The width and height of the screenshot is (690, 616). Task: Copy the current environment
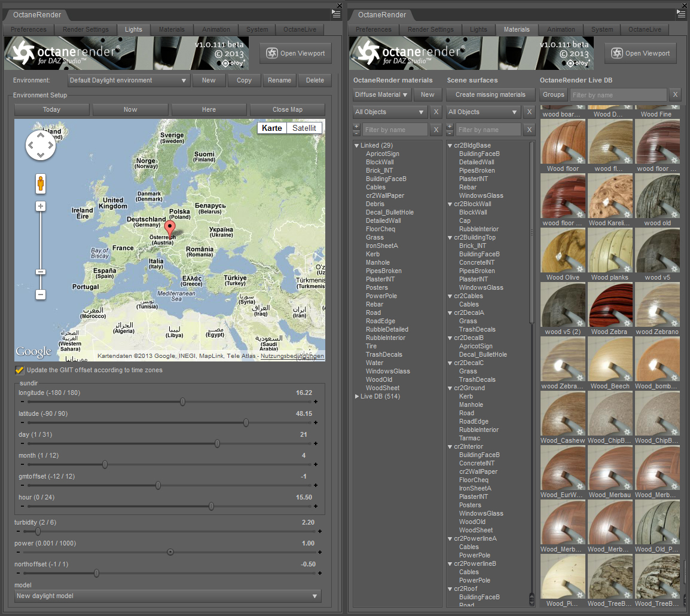[244, 81]
